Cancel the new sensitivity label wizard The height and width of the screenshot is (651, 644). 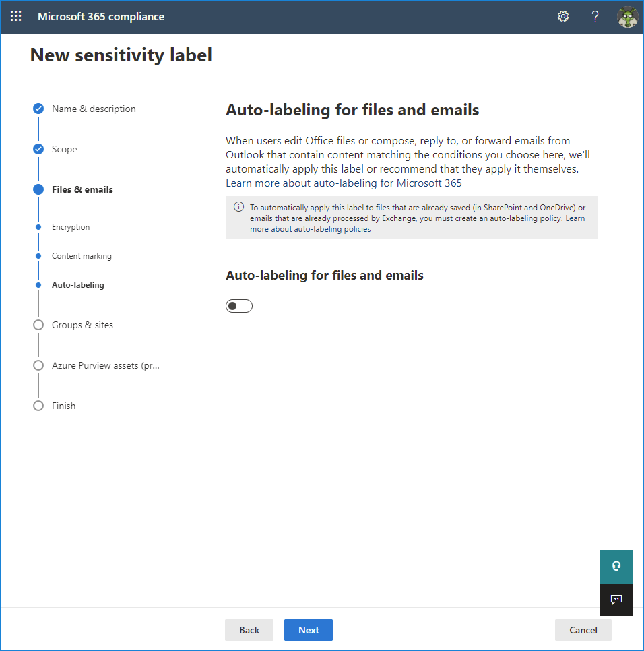(x=583, y=630)
